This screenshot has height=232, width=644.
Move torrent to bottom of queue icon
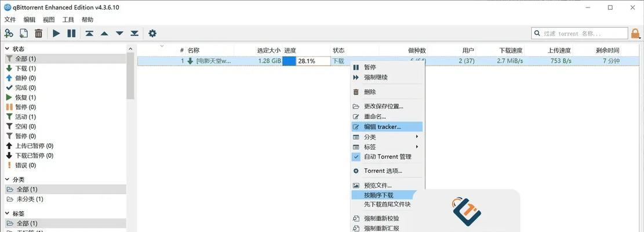[x=134, y=33]
